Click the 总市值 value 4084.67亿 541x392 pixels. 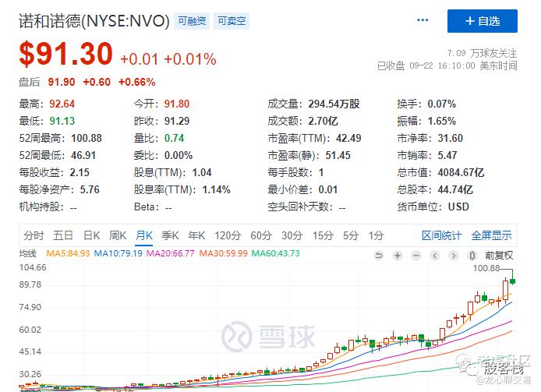pos(461,172)
